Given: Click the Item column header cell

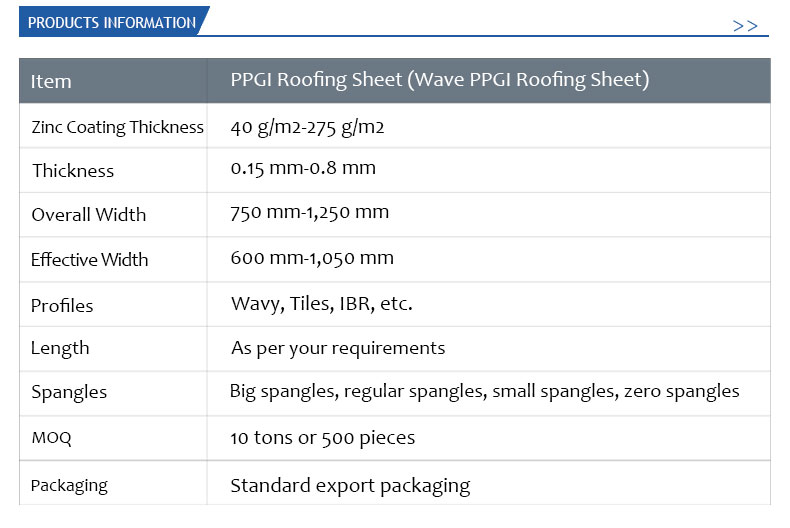Looking at the screenshot, I should point(113,81).
